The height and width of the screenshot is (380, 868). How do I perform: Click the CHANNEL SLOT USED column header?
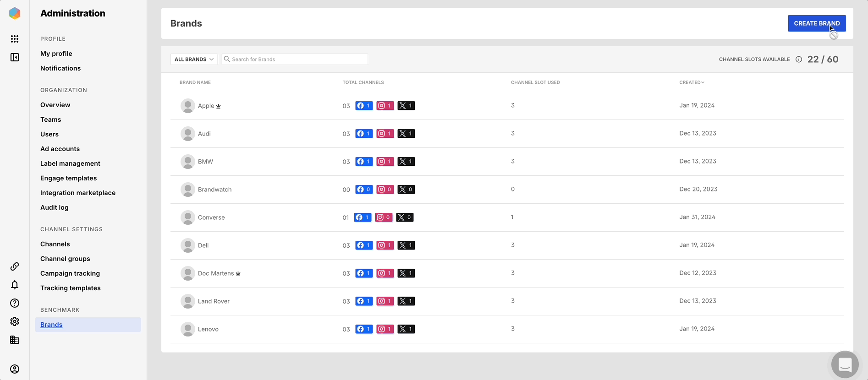tap(535, 82)
